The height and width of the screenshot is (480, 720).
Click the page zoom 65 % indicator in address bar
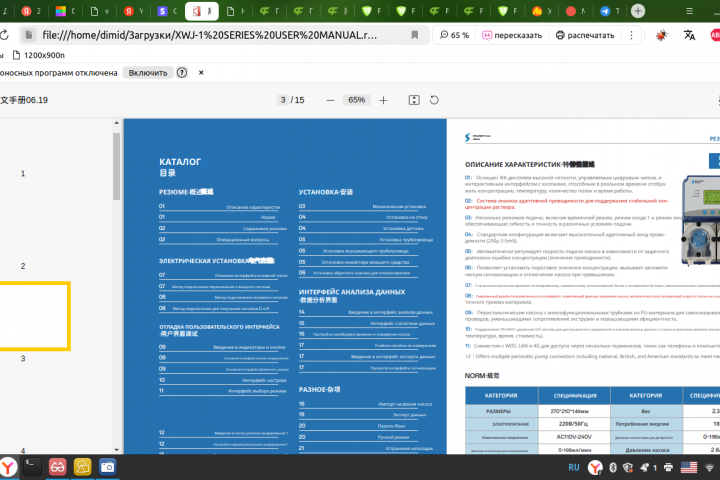454,35
